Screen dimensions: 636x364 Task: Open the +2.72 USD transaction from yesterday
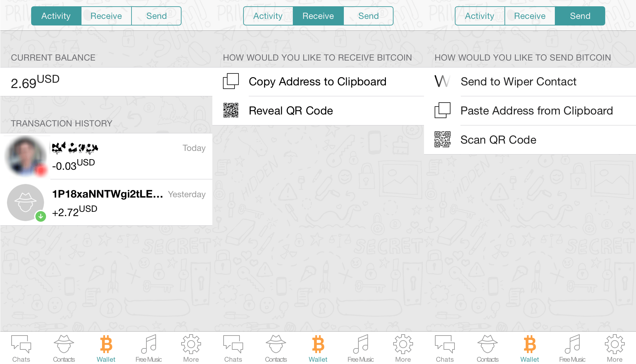pos(129,203)
